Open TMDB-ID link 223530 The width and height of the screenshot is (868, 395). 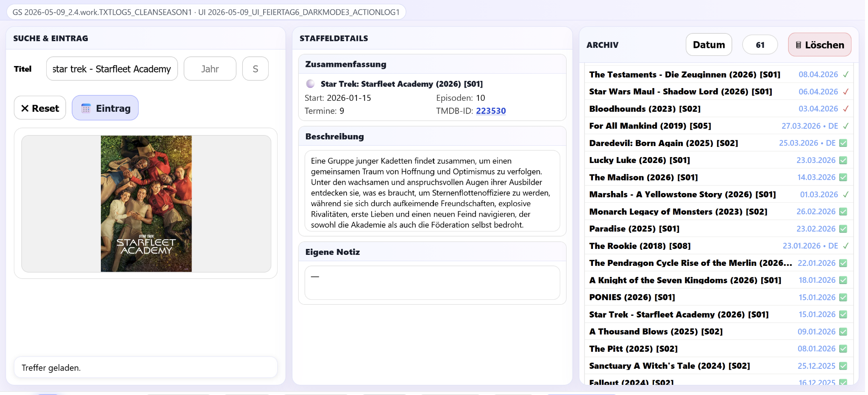[x=491, y=111]
